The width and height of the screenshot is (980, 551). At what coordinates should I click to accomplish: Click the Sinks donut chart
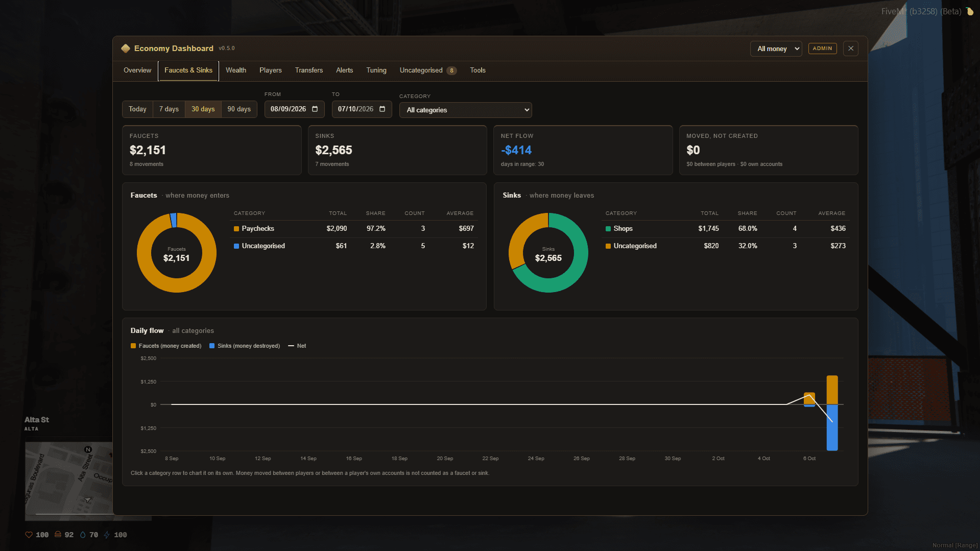point(548,253)
